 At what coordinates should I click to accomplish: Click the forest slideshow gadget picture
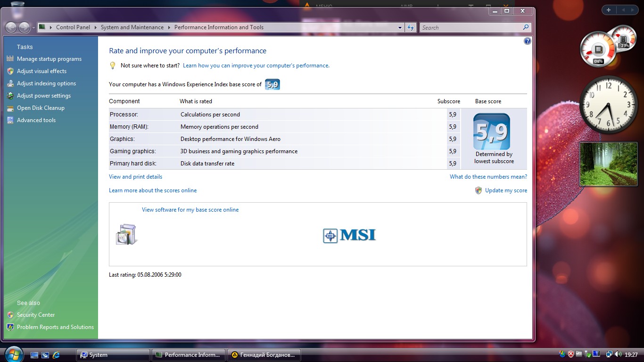(608, 165)
